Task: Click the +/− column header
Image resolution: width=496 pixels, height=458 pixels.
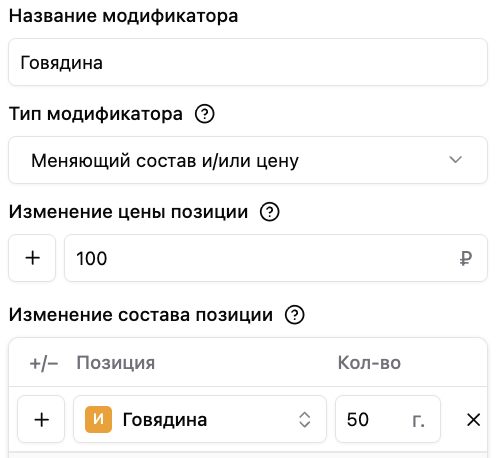Action: [x=44, y=363]
